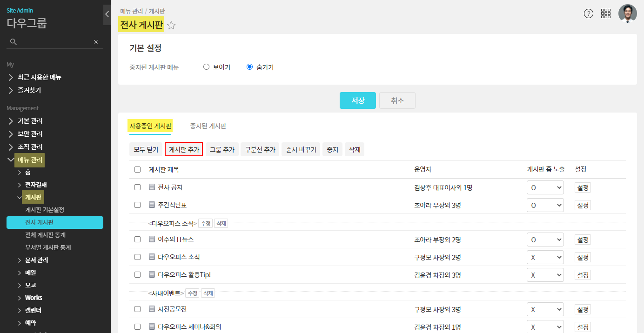
Task: Click the 게시판 추가 button
Action: tap(184, 149)
